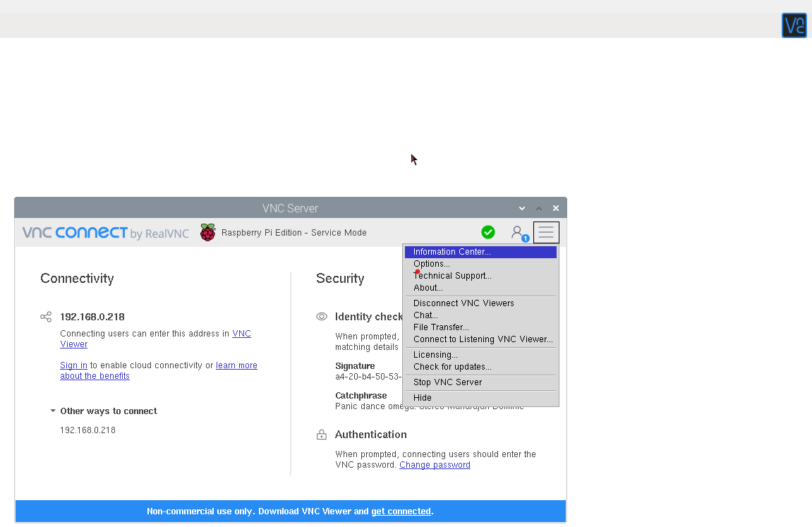
Task: Click the green server status checkmark
Action: (x=488, y=231)
